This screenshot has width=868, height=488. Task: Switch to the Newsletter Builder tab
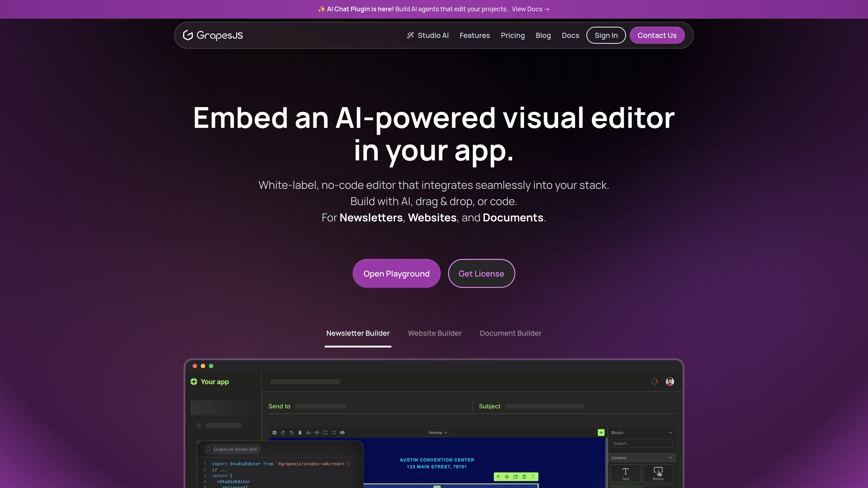click(358, 333)
